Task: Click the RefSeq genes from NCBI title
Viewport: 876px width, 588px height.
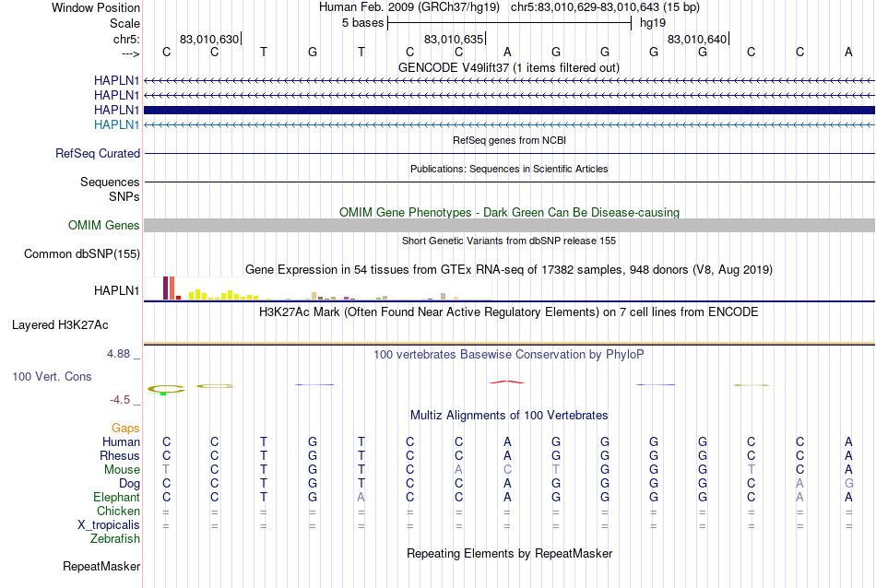Action: [x=509, y=140]
